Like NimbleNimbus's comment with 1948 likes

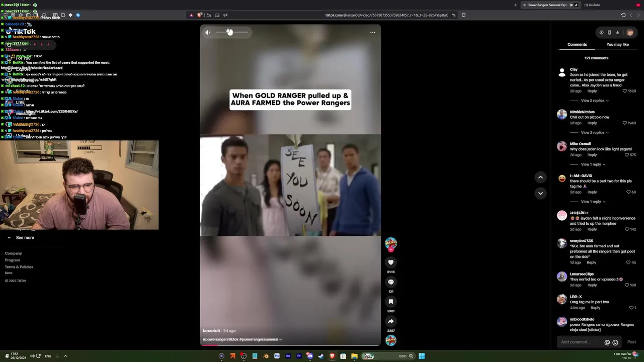pos(625,123)
